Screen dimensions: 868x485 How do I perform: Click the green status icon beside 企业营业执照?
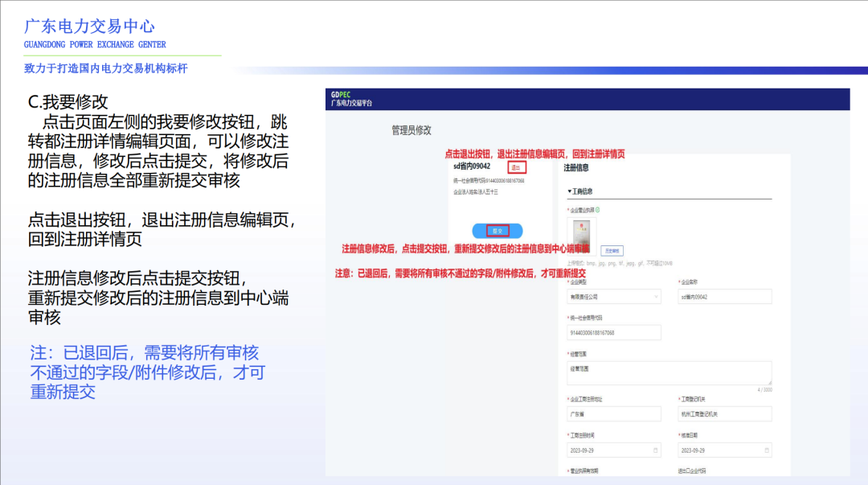(x=597, y=208)
